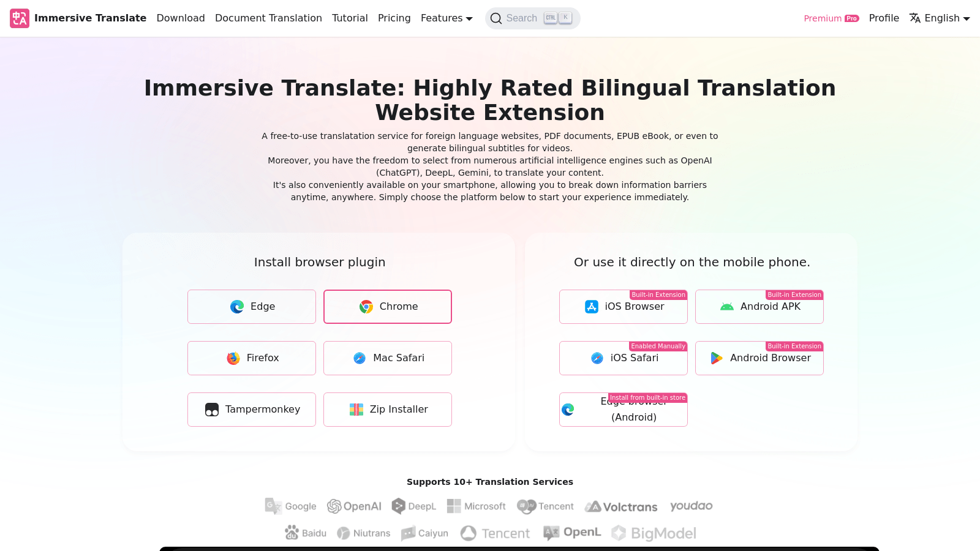Download the Android APK
This screenshot has height=551, width=980.
(759, 307)
